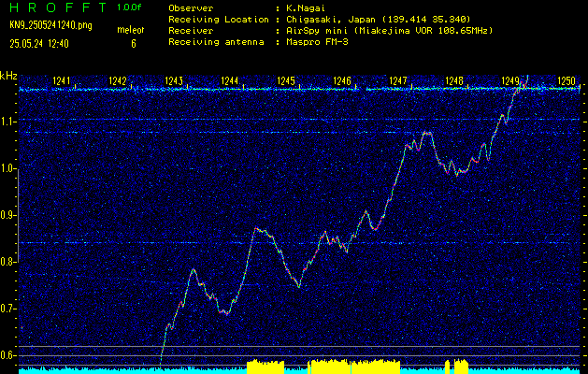Select the file name KN9_2505241240.png
The image size is (588, 374).
pos(50,26)
